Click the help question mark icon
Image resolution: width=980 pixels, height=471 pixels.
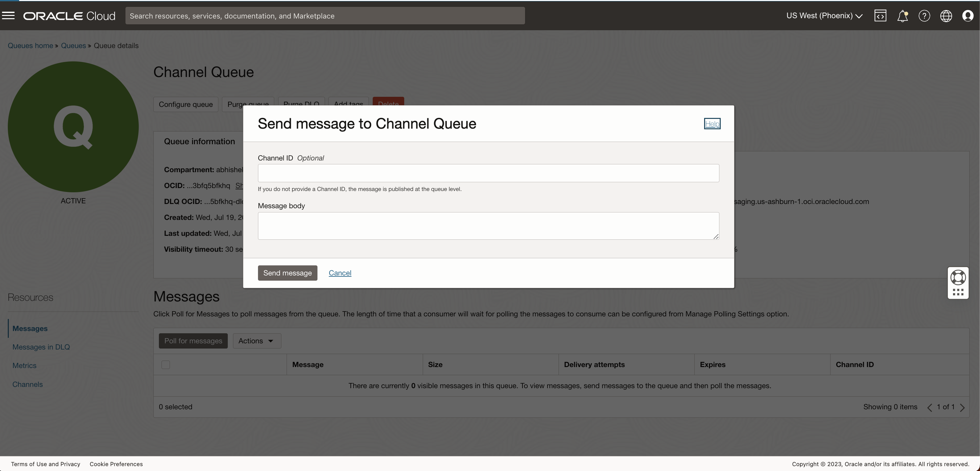coord(924,16)
